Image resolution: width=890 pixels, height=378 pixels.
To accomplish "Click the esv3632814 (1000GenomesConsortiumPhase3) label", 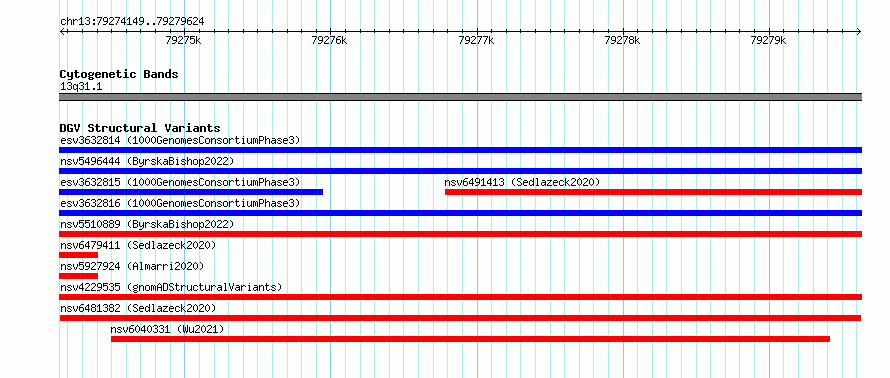I will coord(180,140).
